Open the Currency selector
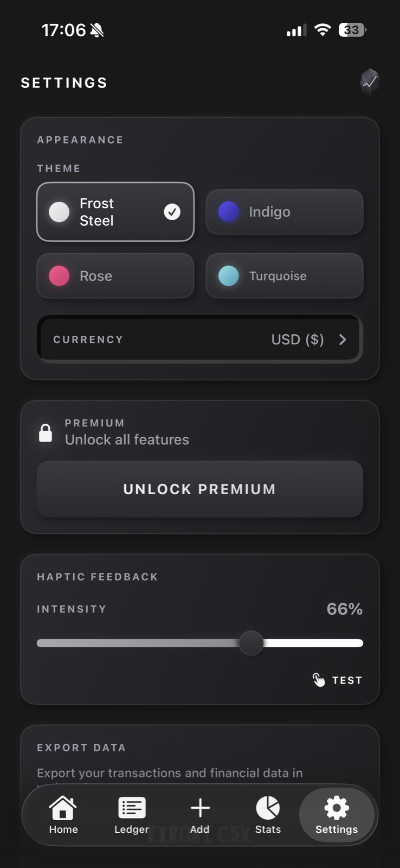This screenshot has height=868, width=400. click(x=199, y=339)
